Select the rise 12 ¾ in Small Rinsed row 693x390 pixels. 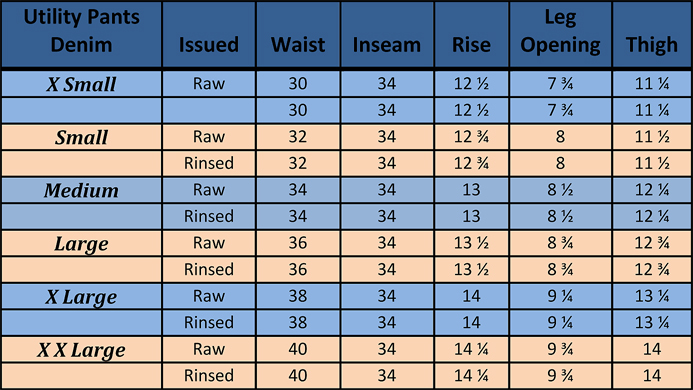coord(471,164)
